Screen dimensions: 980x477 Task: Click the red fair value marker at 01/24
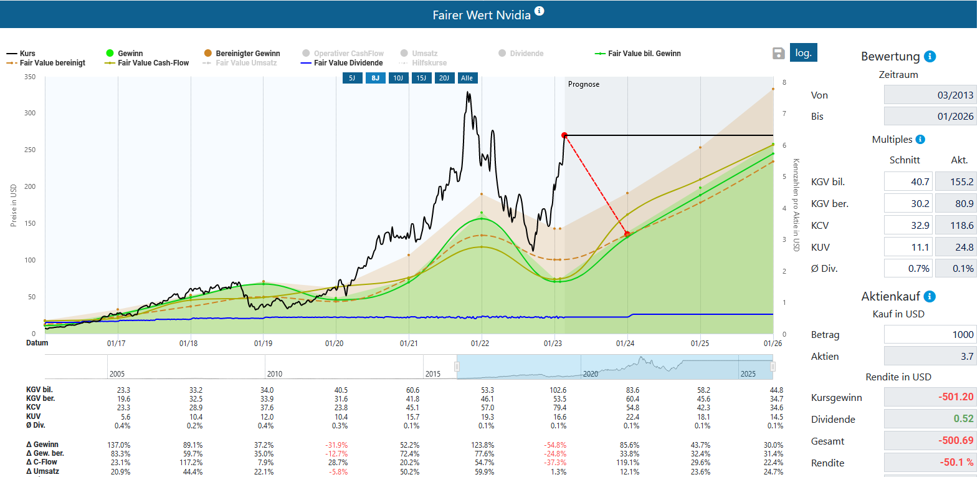pos(627,234)
